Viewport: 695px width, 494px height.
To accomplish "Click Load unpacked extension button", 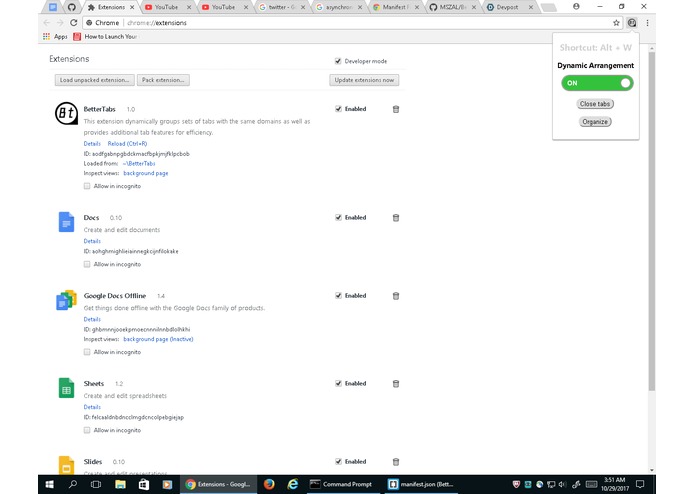I will [94, 80].
